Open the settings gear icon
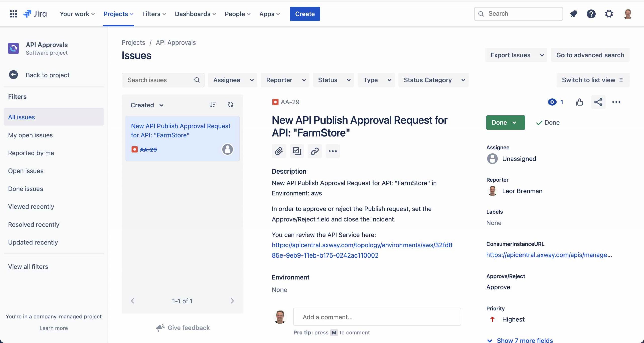Image resolution: width=644 pixels, height=343 pixels. coord(609,14)
